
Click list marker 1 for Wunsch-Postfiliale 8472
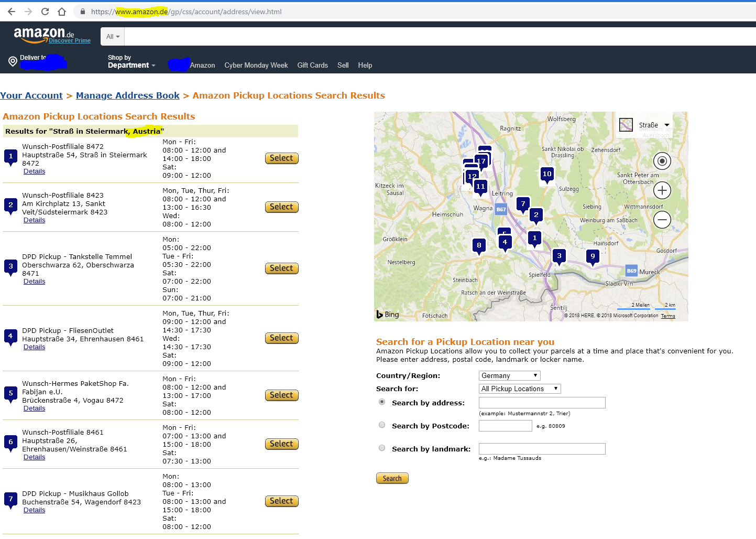(x=10, y=157)
